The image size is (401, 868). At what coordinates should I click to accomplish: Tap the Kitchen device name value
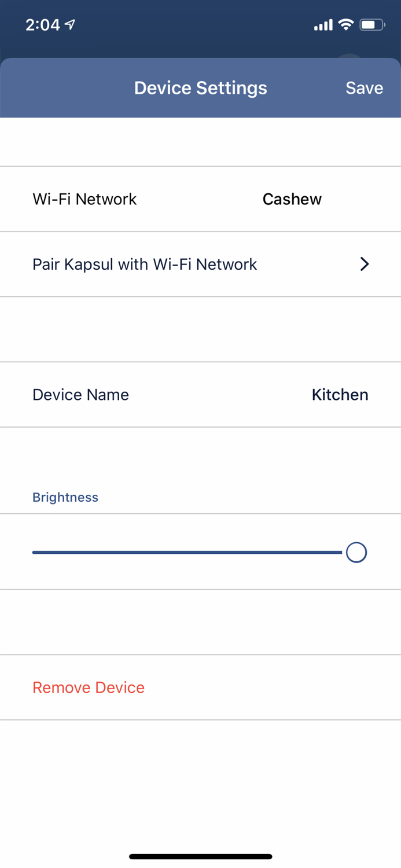click(x=340, y=394)
